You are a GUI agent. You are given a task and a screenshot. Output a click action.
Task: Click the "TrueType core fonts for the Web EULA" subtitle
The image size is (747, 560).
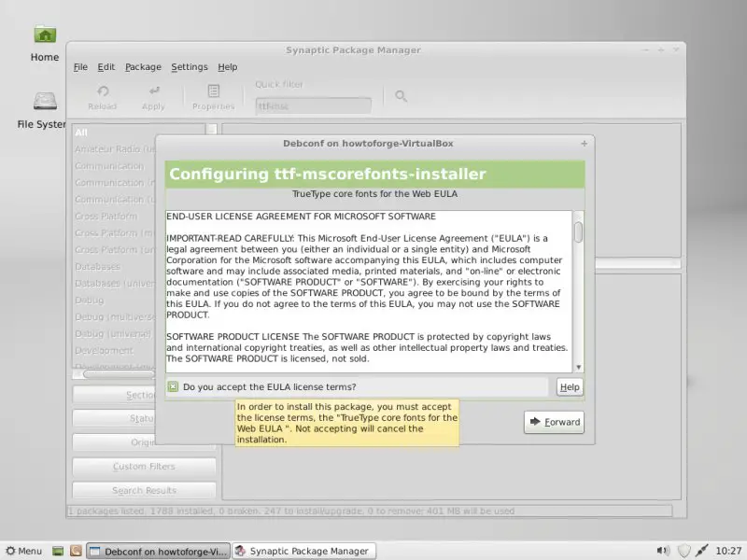coord(375,194)
